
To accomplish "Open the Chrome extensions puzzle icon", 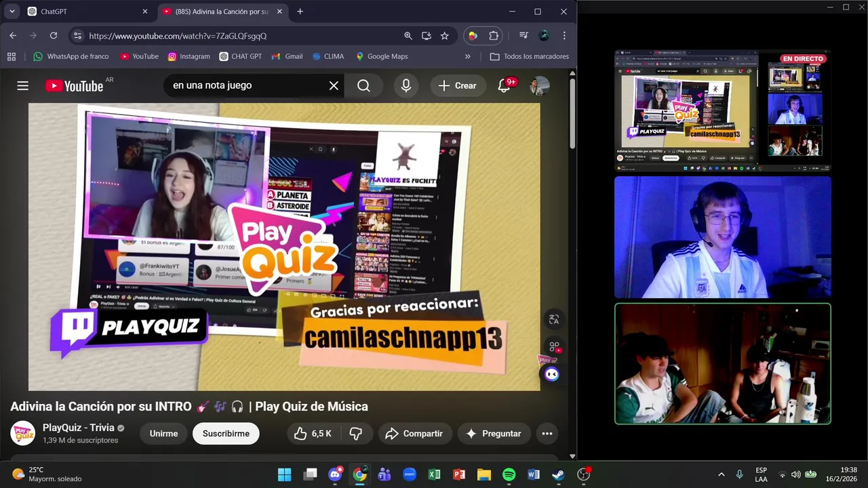I will click(494, 36).
